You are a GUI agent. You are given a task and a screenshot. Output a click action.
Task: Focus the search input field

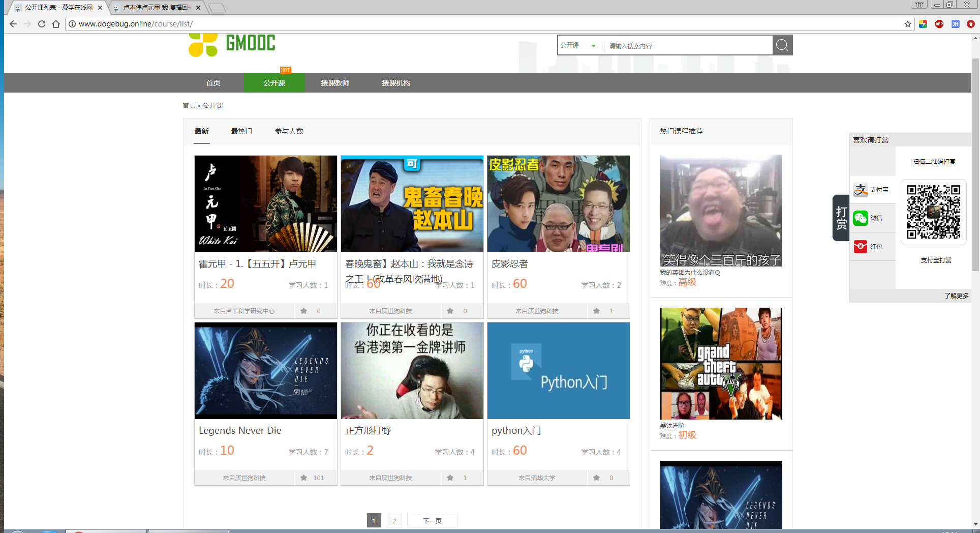688,45
